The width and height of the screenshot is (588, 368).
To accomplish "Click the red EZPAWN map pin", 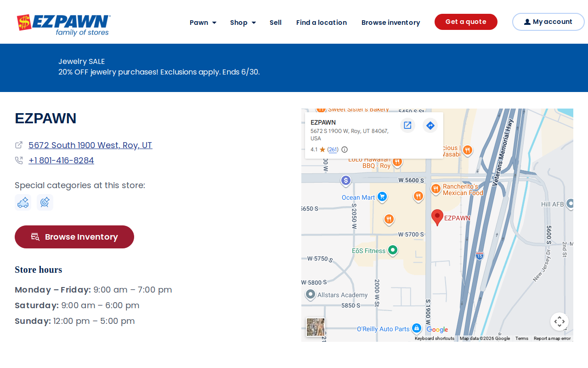I will coord(437,217).
